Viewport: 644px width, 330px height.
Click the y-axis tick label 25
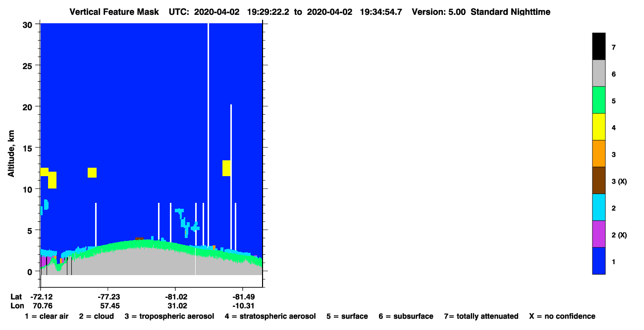tap(28, 65)
